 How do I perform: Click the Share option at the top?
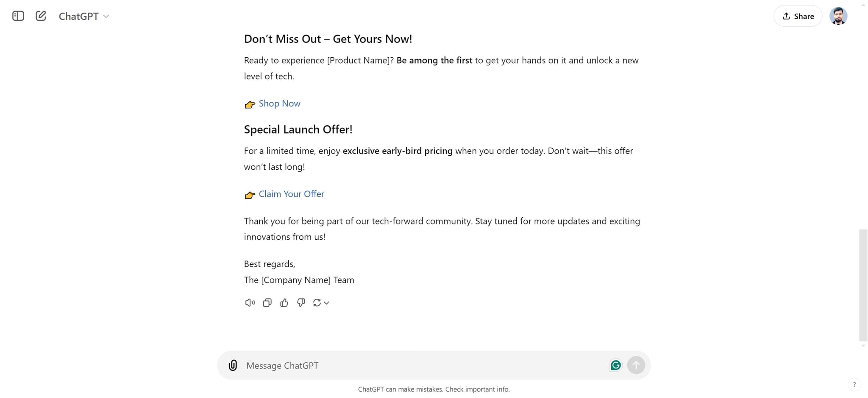tap(797, 16)
